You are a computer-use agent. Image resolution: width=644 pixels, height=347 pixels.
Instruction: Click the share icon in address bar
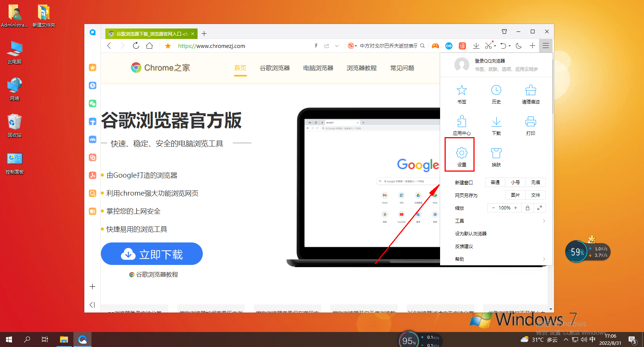[326, 46]
